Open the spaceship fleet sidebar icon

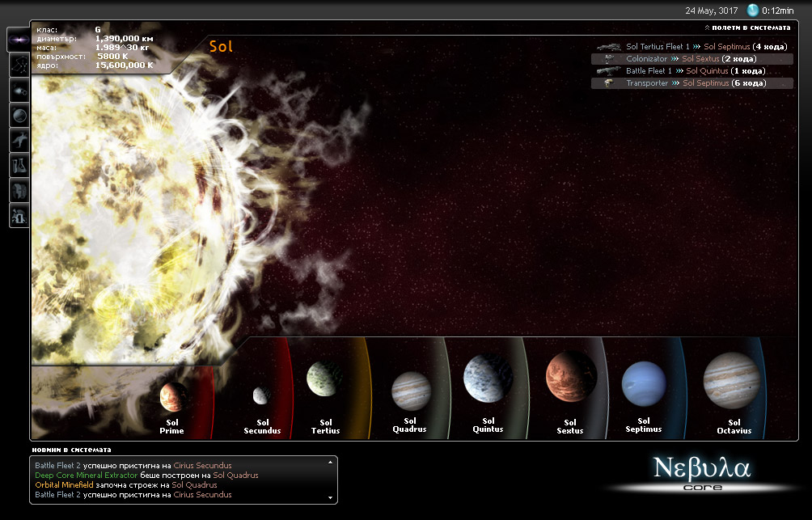19,140
